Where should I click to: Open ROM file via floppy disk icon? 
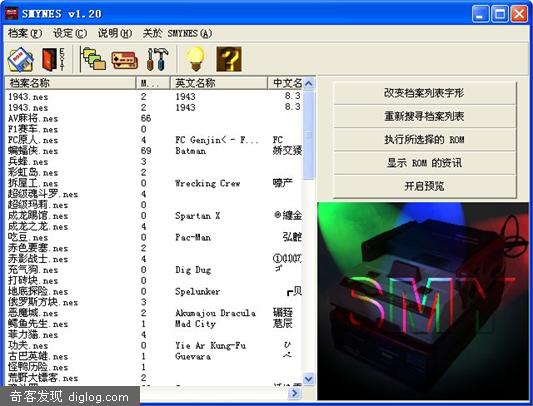tap(21, 60)
